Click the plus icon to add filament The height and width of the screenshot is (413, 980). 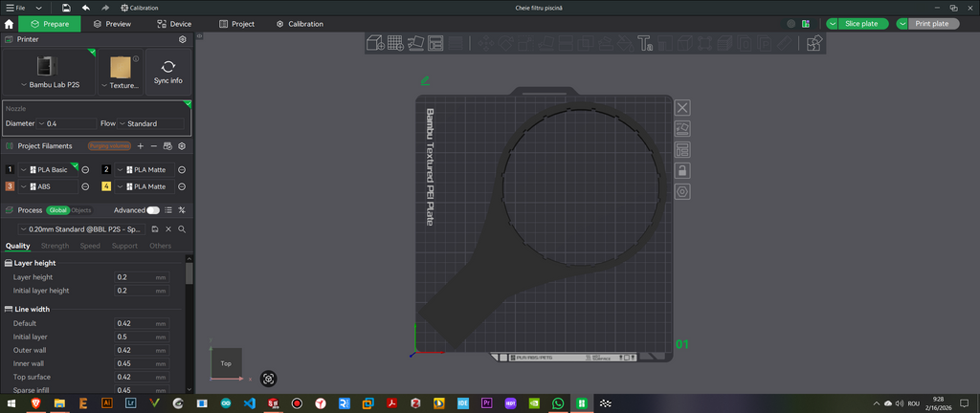(x=141, y=146)
